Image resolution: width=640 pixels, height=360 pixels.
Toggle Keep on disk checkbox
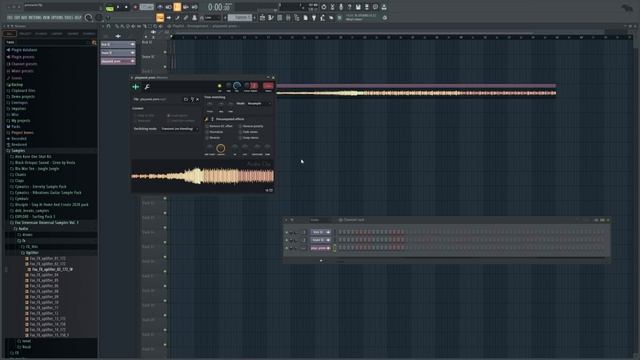coord(136,116)
